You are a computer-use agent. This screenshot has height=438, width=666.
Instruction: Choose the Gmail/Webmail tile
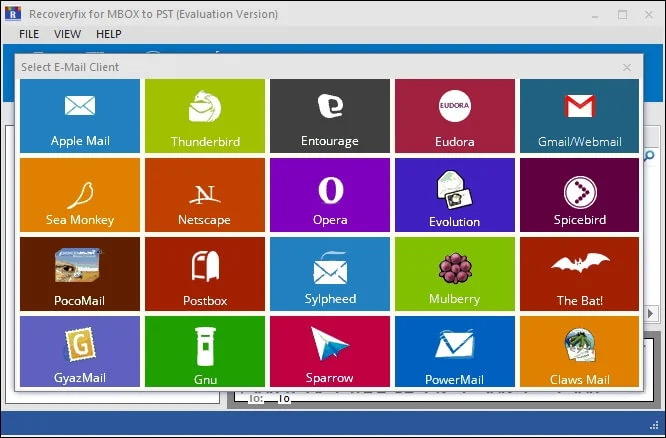click(x=579, y=116)
